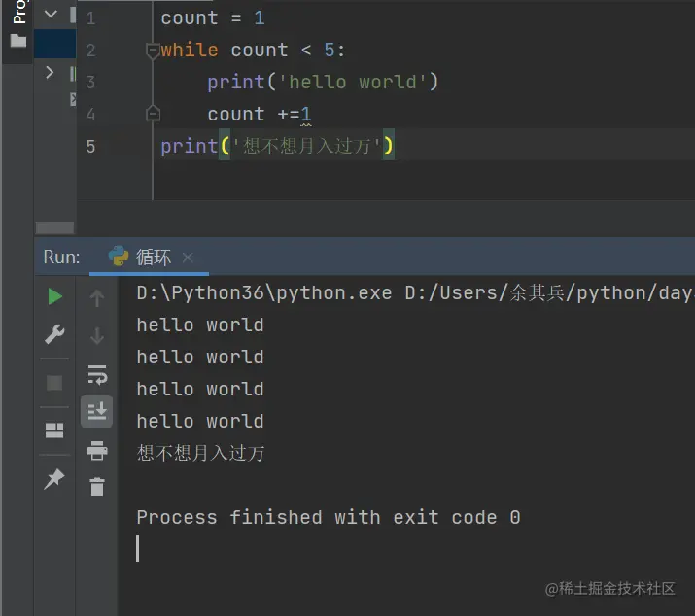This screenshot has width=695, height=616.
Task: Click 'count = 1' code line
Action: point(213,18)
